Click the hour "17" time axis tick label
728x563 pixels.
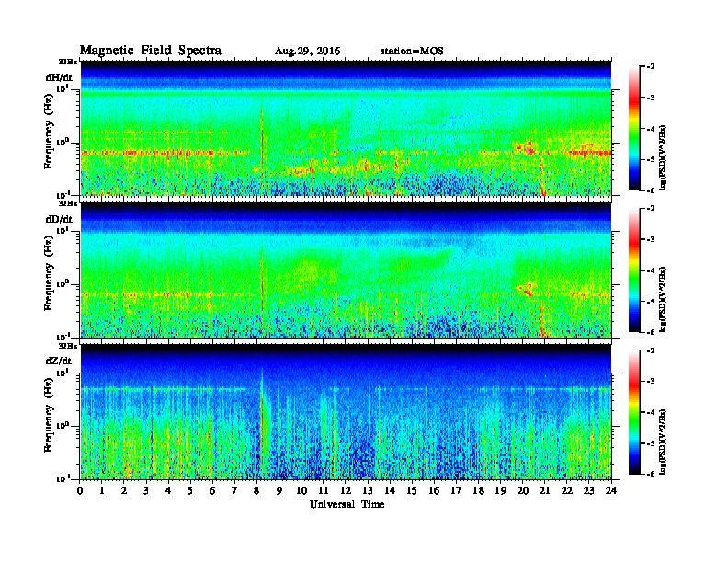[x=457, y=491]
